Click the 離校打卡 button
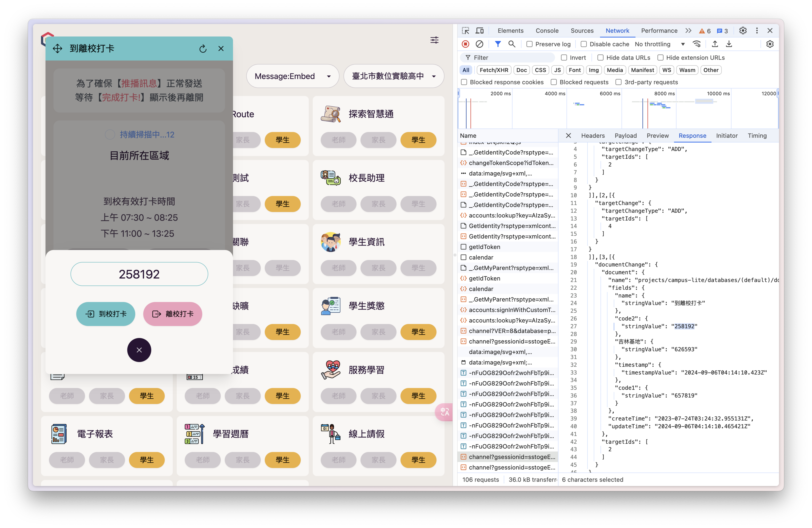Viewport: 812px width, 528px height. point(172,313)
